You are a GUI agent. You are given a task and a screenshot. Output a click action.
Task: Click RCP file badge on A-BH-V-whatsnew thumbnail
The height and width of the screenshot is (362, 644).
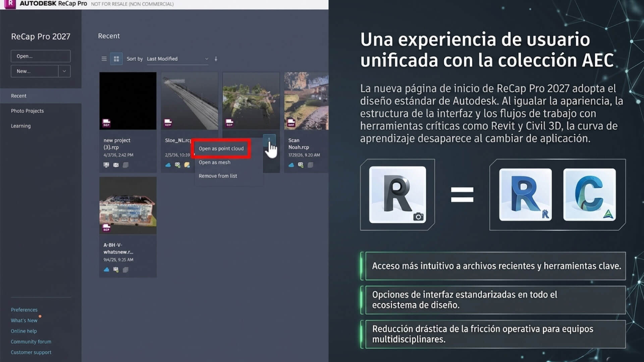106,228
